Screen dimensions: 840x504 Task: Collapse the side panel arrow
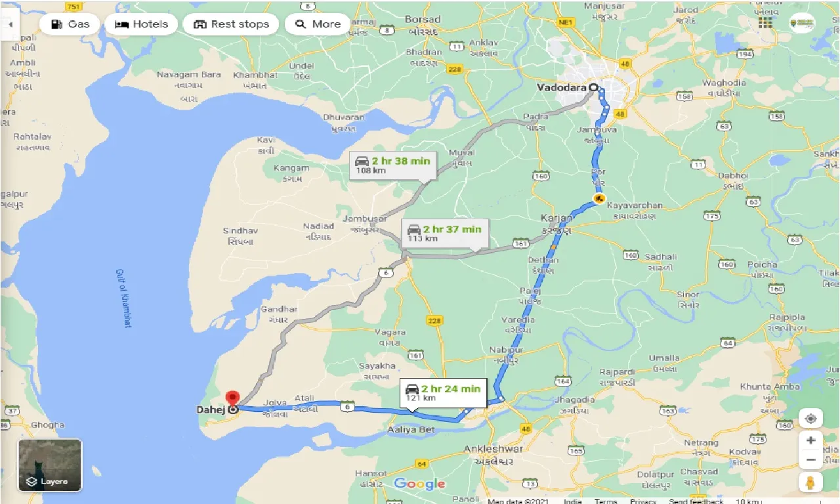click(9, 24)
